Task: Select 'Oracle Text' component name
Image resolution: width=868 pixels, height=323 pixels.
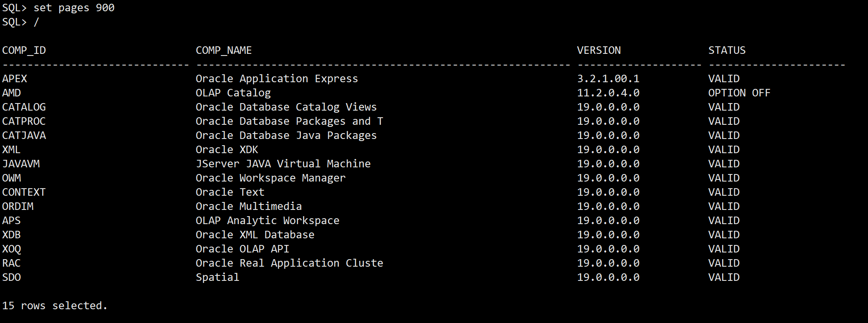Action: pos(230,192)
